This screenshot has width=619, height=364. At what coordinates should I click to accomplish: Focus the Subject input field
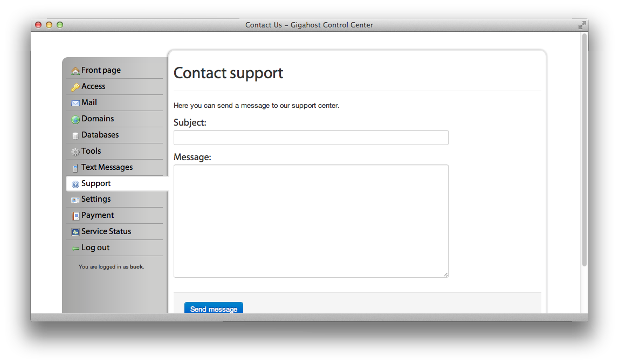[311, 138]
